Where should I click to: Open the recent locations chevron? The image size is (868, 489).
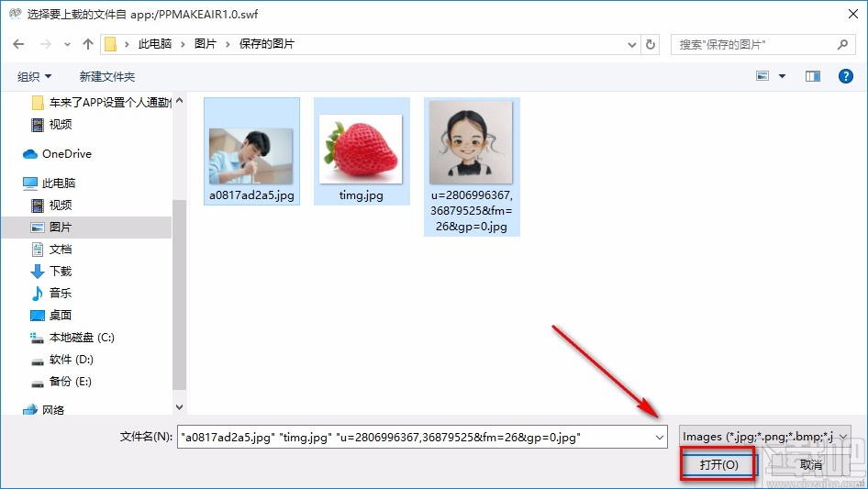point(67,44)
